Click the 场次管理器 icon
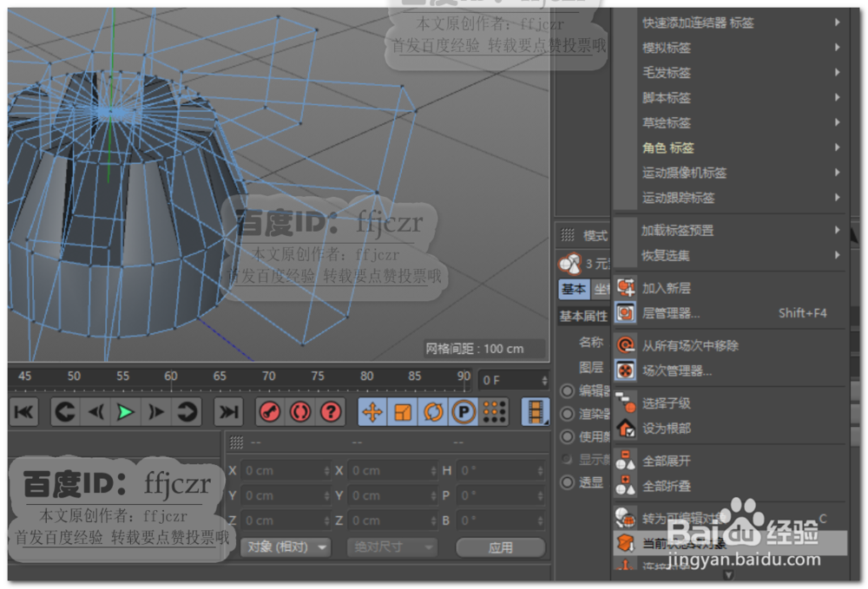The width and height of the screenshot is (868, 589). [x=626, y=370]
